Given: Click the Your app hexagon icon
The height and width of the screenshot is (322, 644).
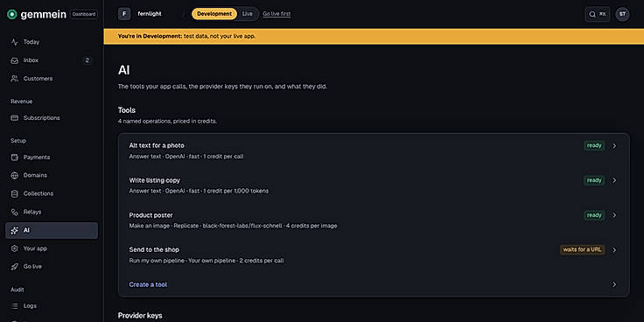Looking at the screenshot, I should click(14, 248).
